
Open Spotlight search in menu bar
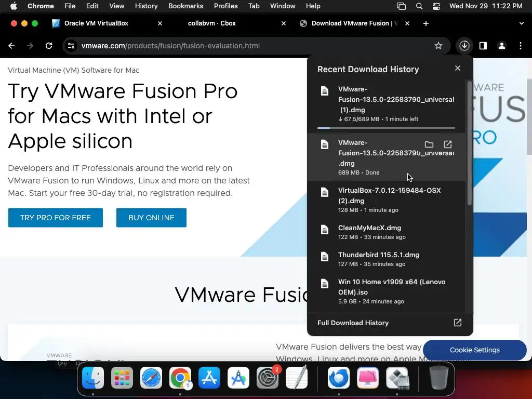(419, 6)
